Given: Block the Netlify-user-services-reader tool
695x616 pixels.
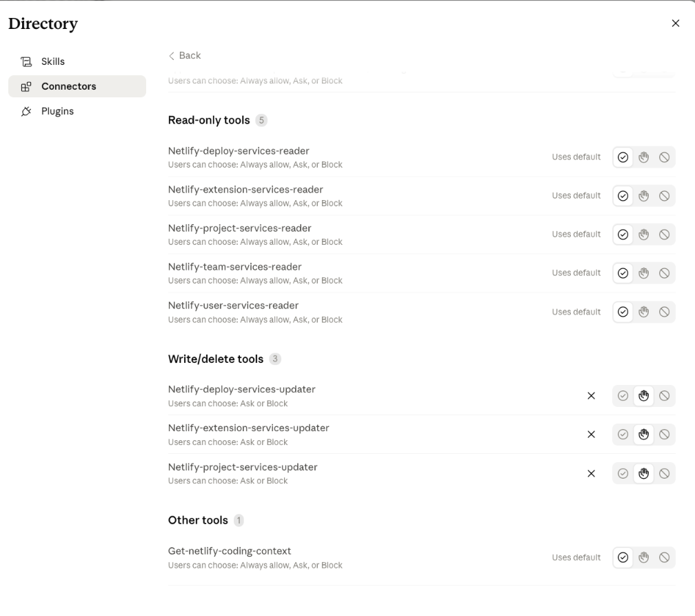Looking at the screenshot, I should [x=664, y=312].
